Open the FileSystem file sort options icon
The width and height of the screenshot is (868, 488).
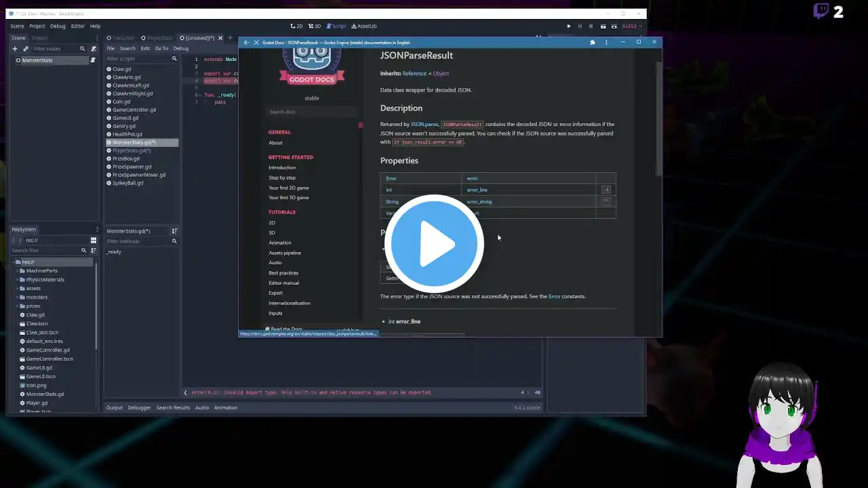coord(94,250)
